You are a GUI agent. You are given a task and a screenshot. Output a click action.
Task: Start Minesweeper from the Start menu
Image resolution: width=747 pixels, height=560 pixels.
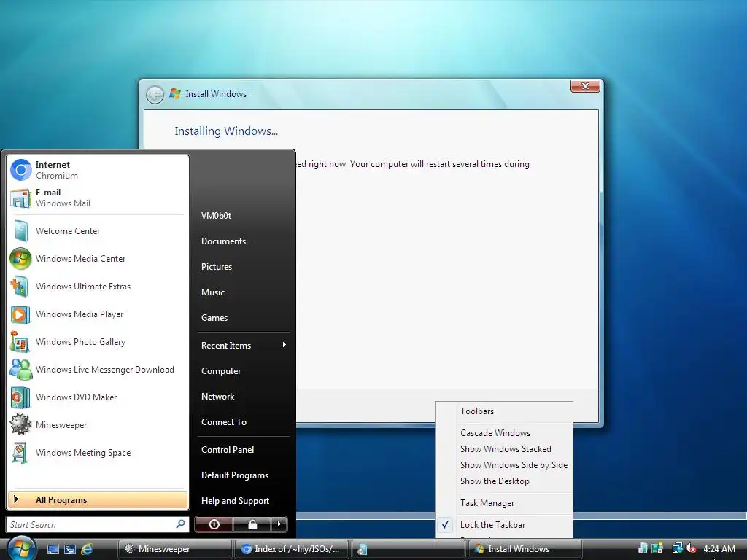pyautogui.click(x=98, y=425)
